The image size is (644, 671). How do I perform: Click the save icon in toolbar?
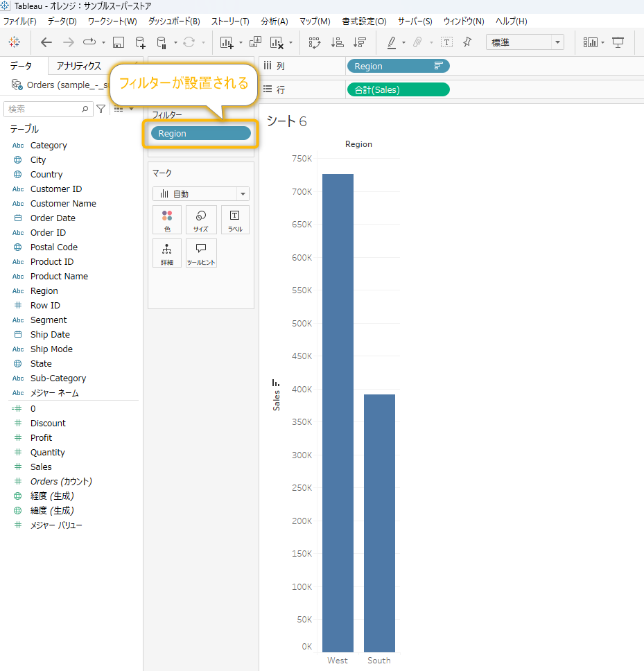pyautogui.click(x=119, y=42)
